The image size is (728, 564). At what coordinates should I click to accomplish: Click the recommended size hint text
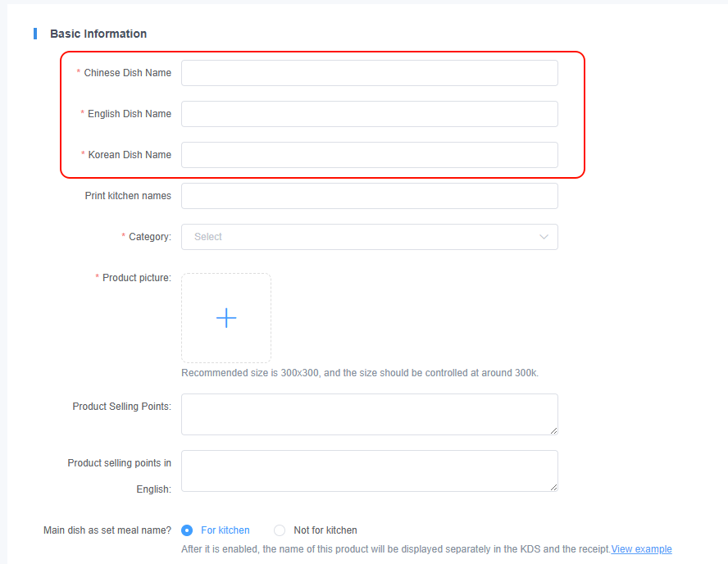(360, 373)
